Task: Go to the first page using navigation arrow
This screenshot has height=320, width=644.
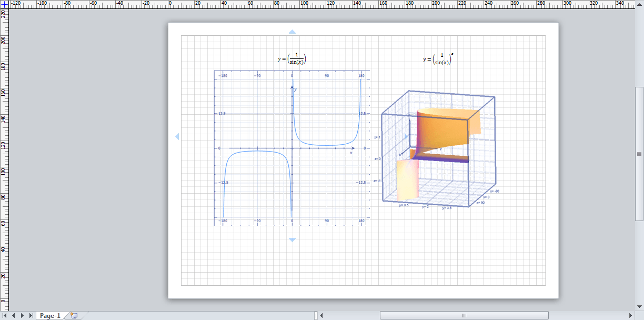Action: tap(5, 315)
